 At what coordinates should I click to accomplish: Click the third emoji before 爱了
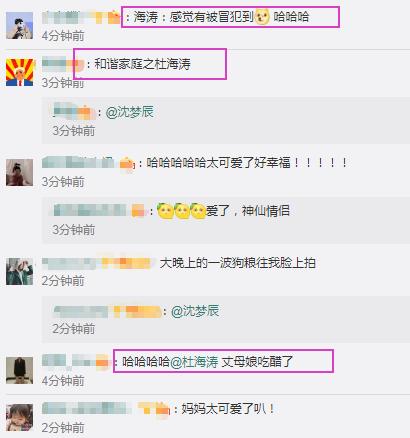coord(198,211)
